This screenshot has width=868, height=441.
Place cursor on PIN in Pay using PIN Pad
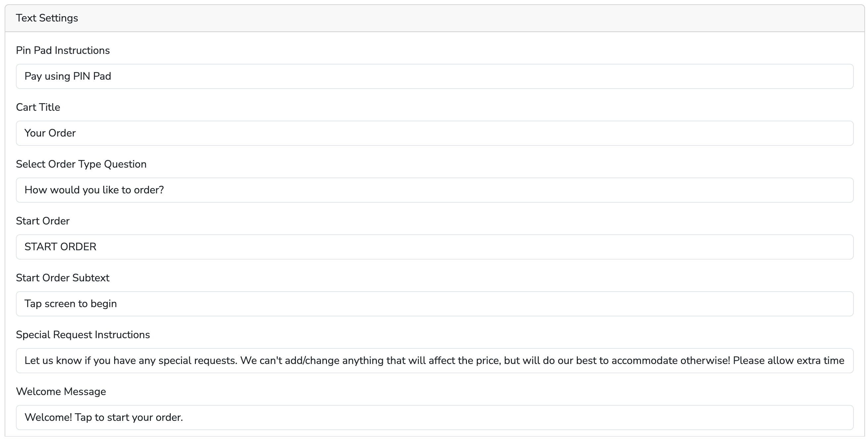click(81, 76)
